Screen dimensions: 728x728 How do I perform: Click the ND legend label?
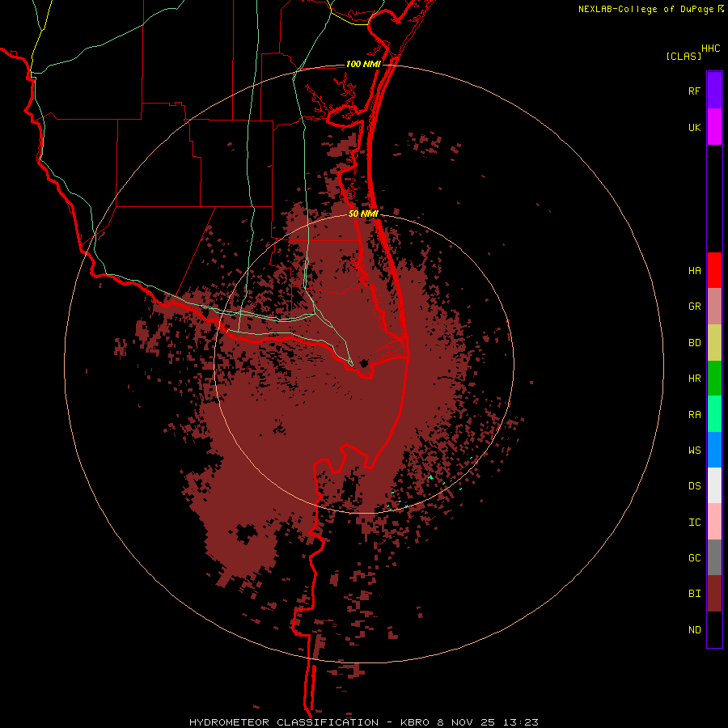(694, 630)
